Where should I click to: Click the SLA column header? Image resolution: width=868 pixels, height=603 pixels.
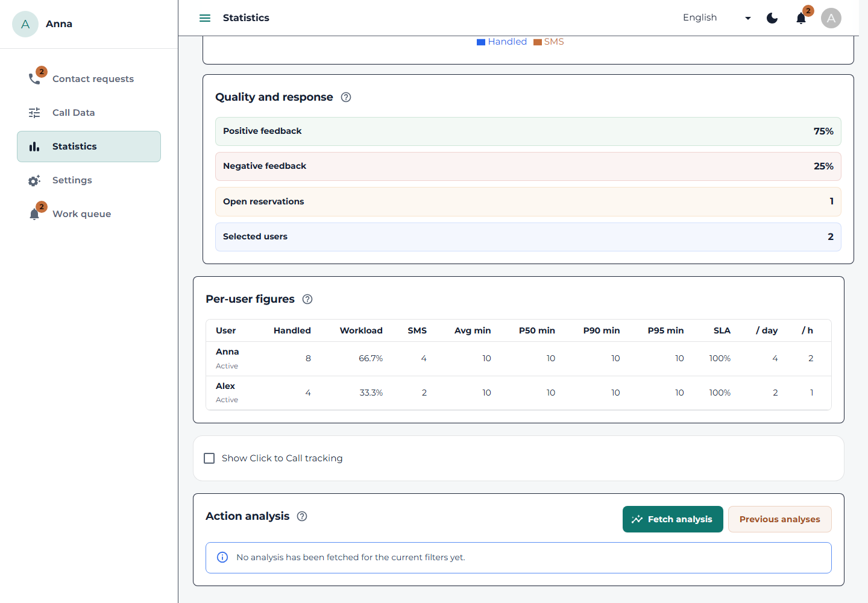[x=722, y=330]
